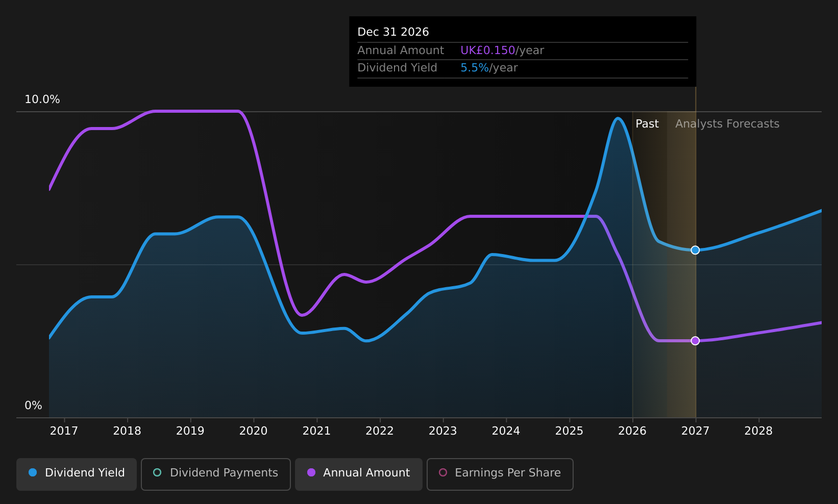This screenshot has height=504, width=838.
Task: Click the 2027 x-axis label
Action: click(x=696, y=431)
